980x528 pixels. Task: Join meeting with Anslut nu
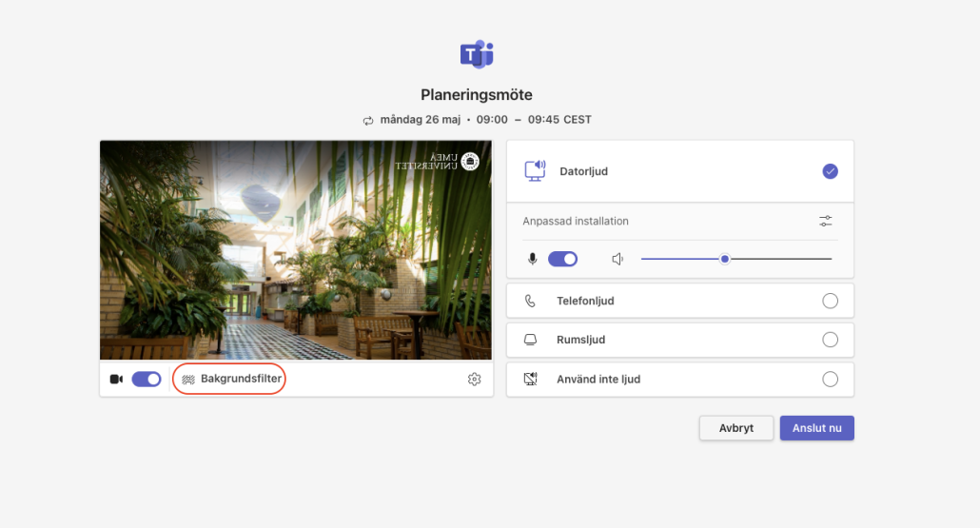[x=817, y=428]
